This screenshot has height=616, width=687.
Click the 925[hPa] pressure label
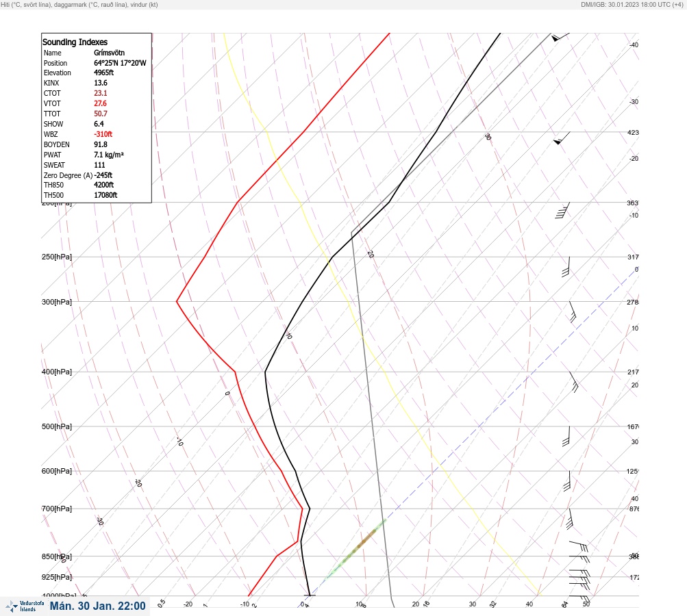[57, 577]
